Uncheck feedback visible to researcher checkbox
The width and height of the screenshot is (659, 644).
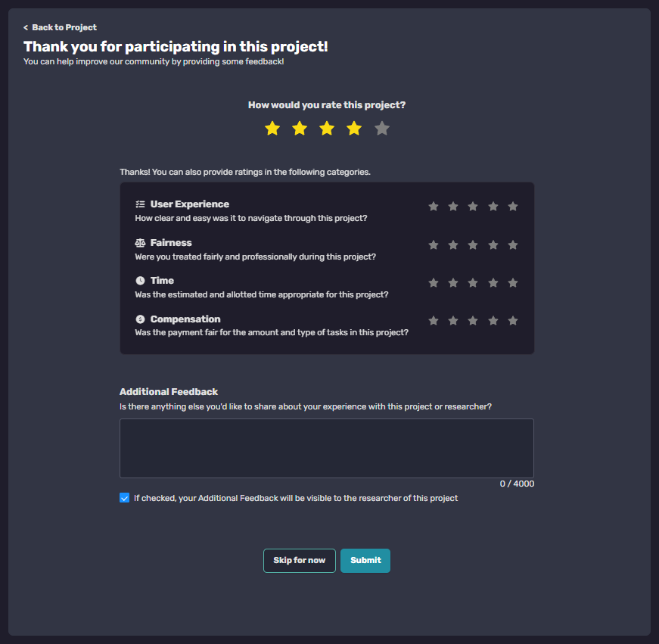coord(124,498)
